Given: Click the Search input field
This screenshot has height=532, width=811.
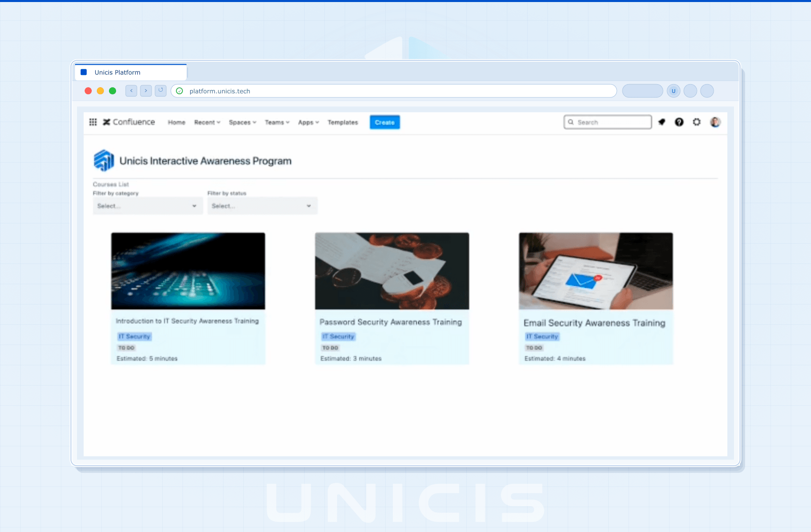Looking at the screenshot, I should 608,122.
